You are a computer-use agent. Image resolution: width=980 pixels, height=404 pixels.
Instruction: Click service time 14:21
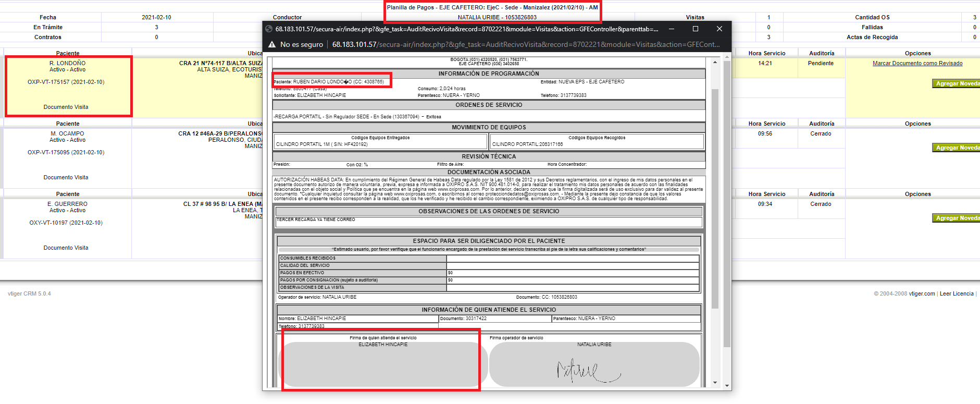pyautogui.click(x=765, y=64)
